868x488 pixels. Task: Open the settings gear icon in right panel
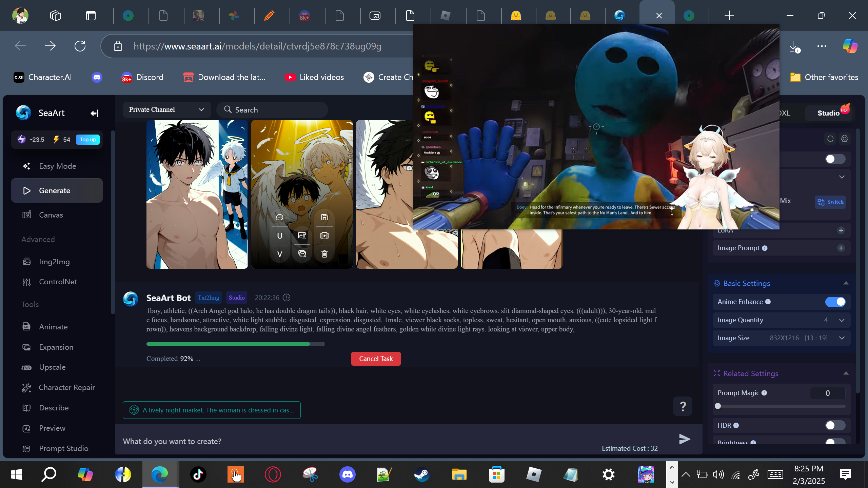tap(845, 139)
